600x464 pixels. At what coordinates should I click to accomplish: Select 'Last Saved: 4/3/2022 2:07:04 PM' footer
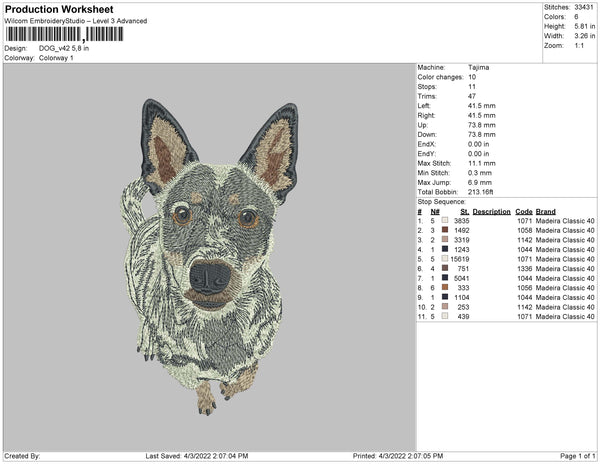(197, 456)
